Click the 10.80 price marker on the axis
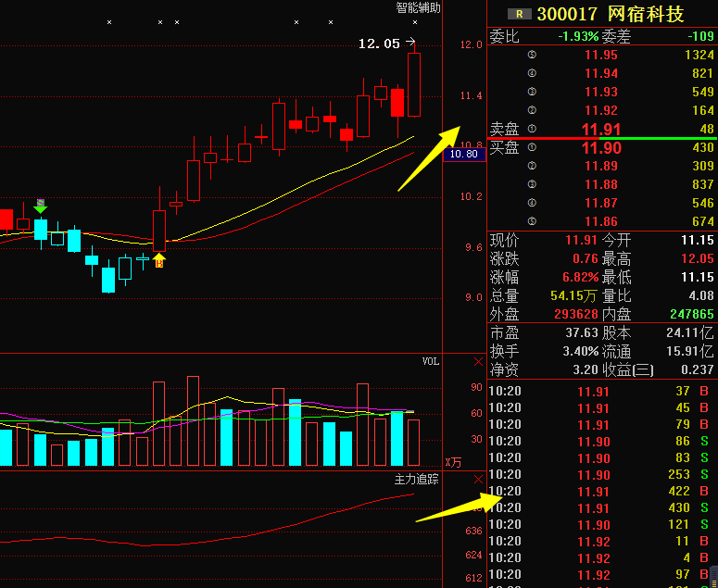Screen dimensions: 718x588 point(462,154)
